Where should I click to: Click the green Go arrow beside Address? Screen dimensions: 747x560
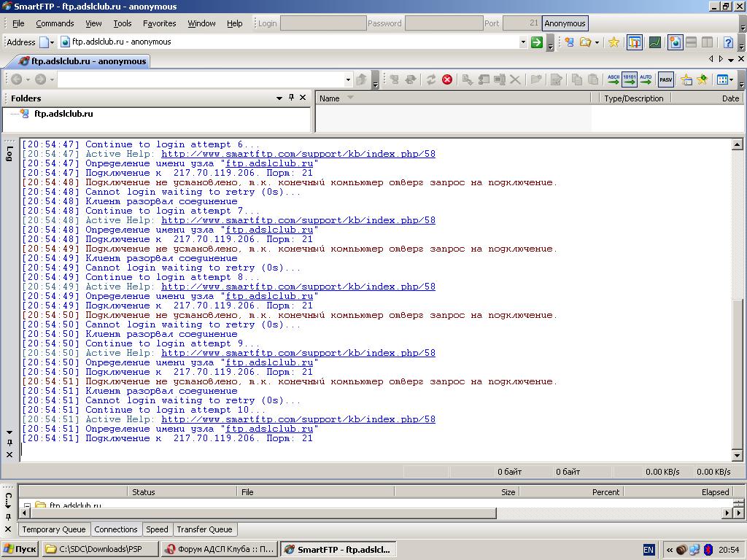pos(537,42)
